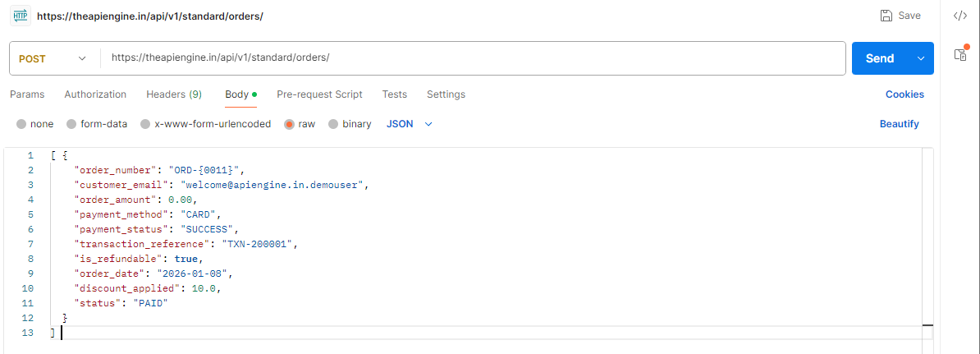Choose x-www-form-urlencoded body type
The image size is (980, 354).
coord(145,124)
